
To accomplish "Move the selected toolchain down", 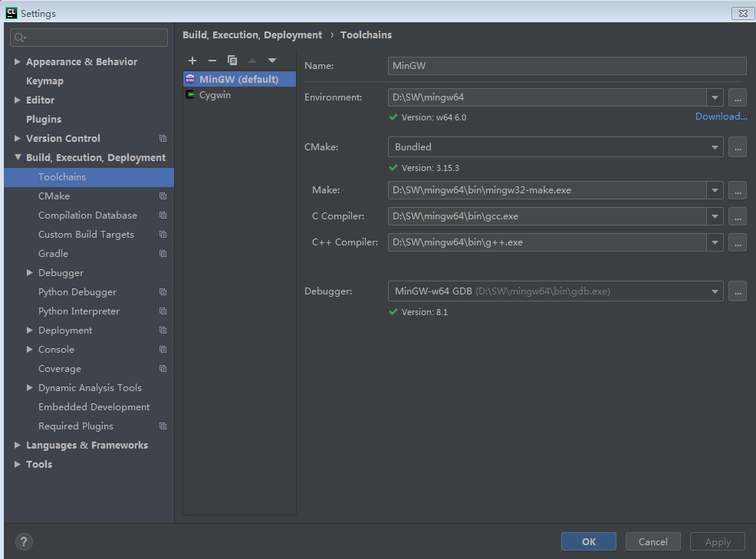I will [272, 60].
